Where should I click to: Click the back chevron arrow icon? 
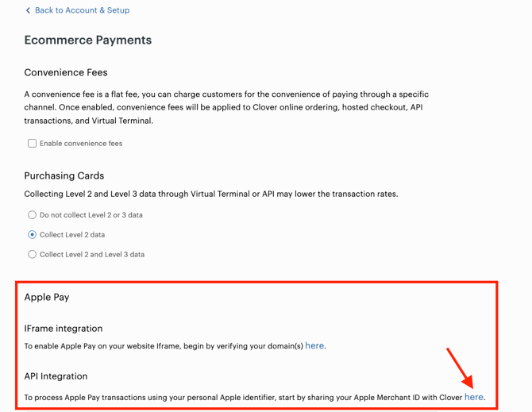[28, 10]
